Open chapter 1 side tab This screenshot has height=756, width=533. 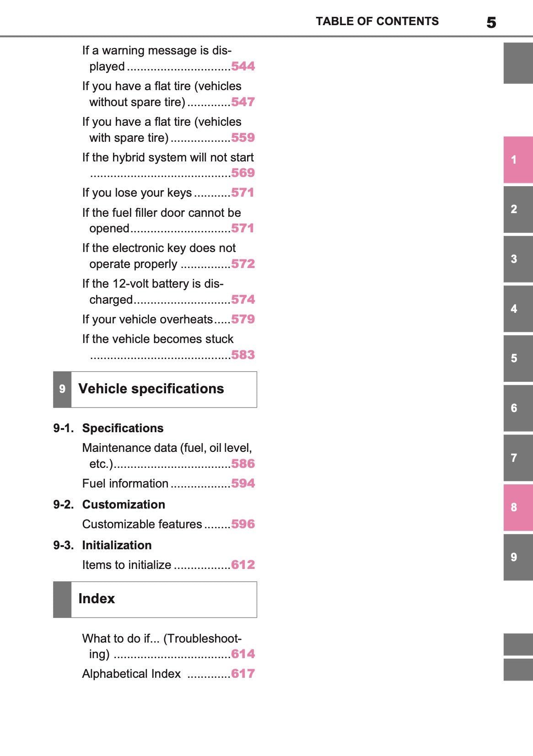pyautogui.click(x=518, y=160)
